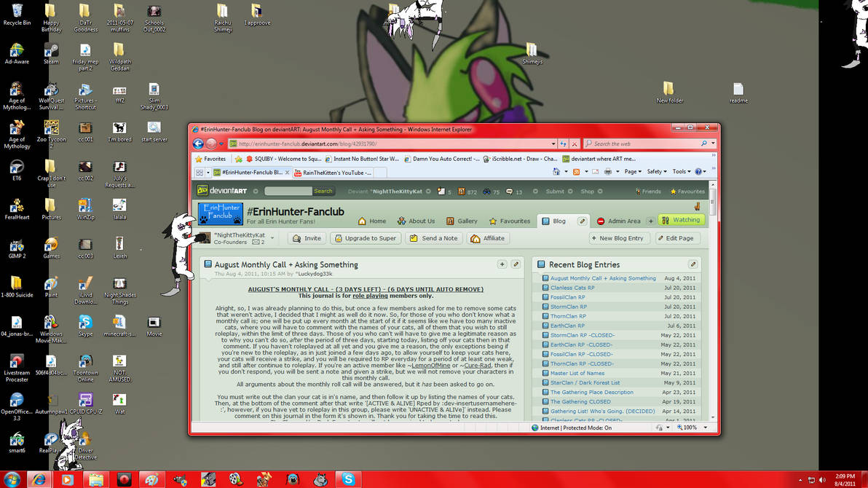Open the iScribble.net favorites bar link

520,159
